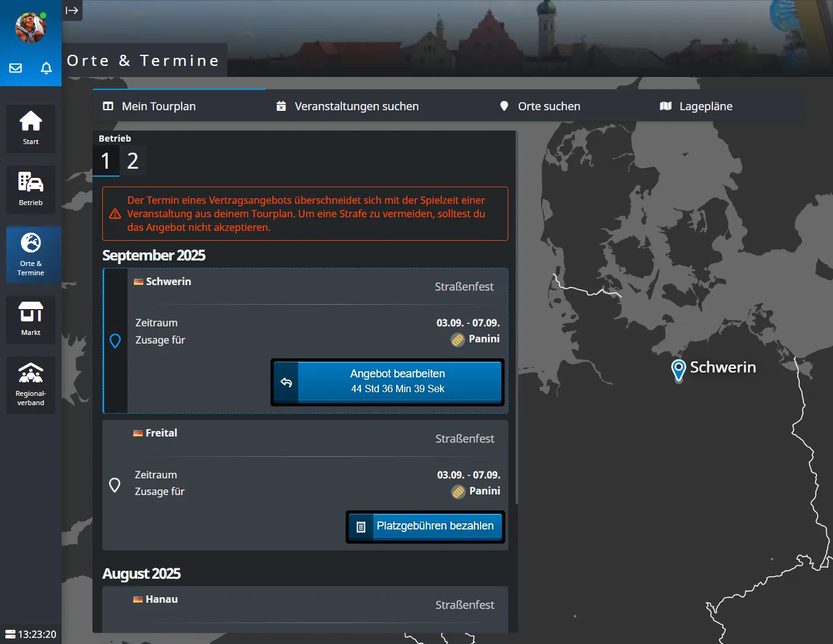The image size is (833, 644).
Task: Open Betrieb in the sidebar
Action: click(31, 189)
